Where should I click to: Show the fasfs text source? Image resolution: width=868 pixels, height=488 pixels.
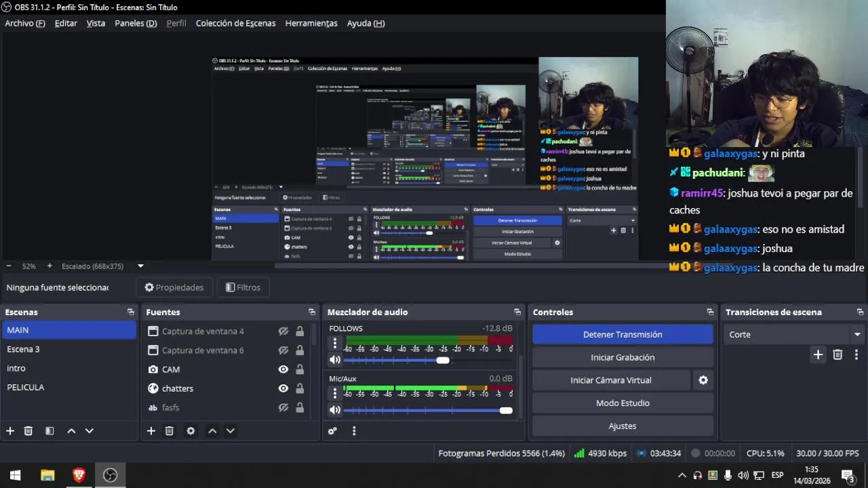tap(283, 407)
